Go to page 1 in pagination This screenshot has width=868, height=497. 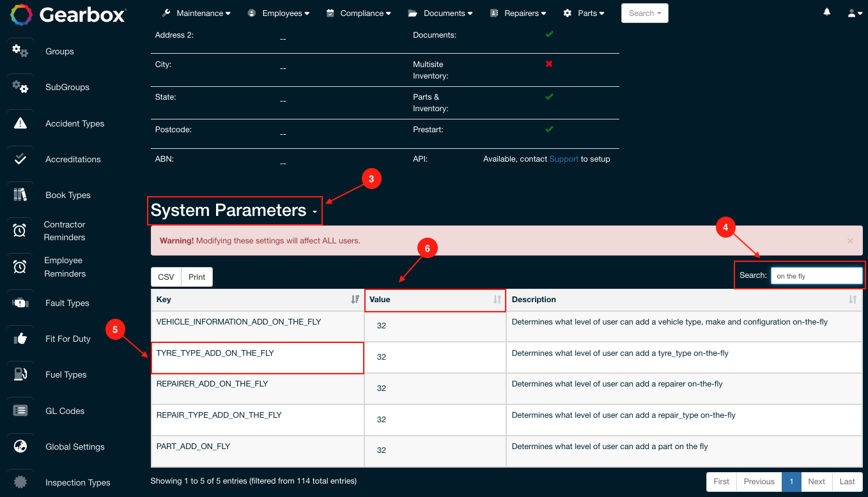[x=791, y=482]
